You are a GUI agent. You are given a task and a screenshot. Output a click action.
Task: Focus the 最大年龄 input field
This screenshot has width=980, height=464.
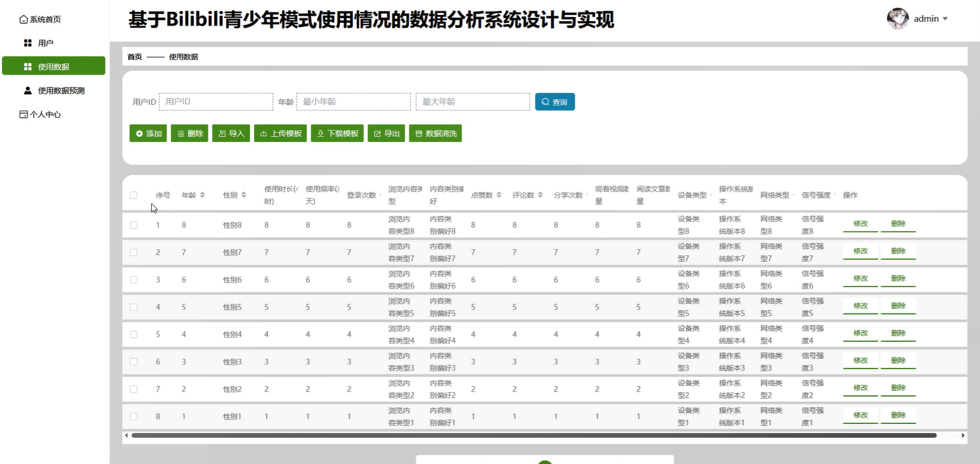click(473, 102)
